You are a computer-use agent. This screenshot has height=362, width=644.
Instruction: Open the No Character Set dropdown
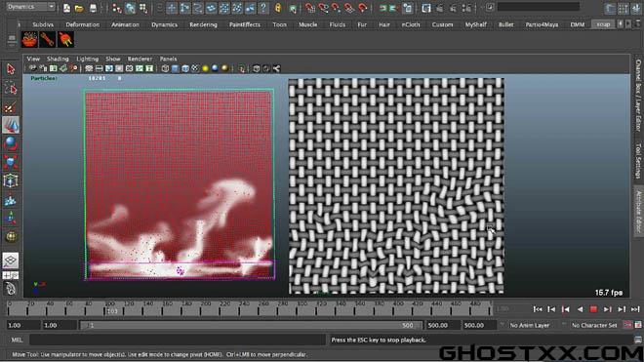coord(594,326)
